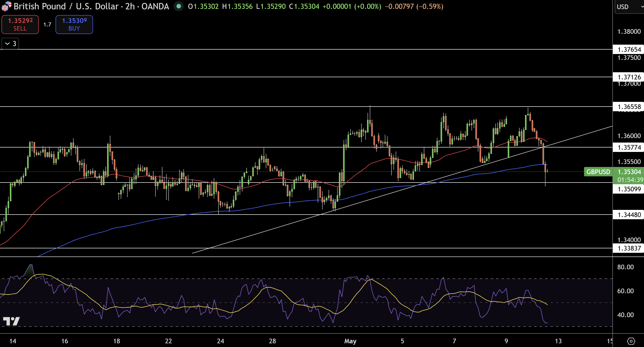Image resolution: width=644 pixels, height=347 pixels.
Task: Click the green GBPUSD last price tag
Action: click(598, 172)
